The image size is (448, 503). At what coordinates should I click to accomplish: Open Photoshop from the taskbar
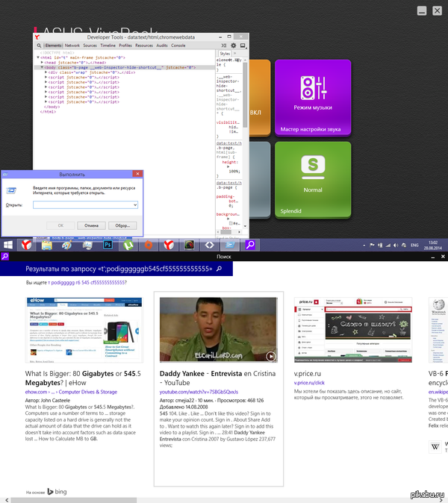[x=108, y=244]
